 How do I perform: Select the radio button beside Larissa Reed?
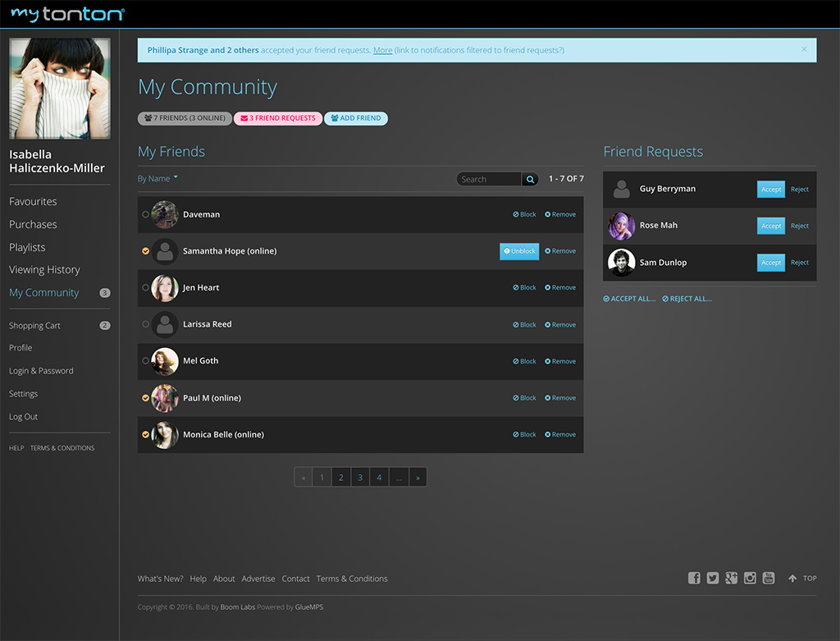click(146, 324)
